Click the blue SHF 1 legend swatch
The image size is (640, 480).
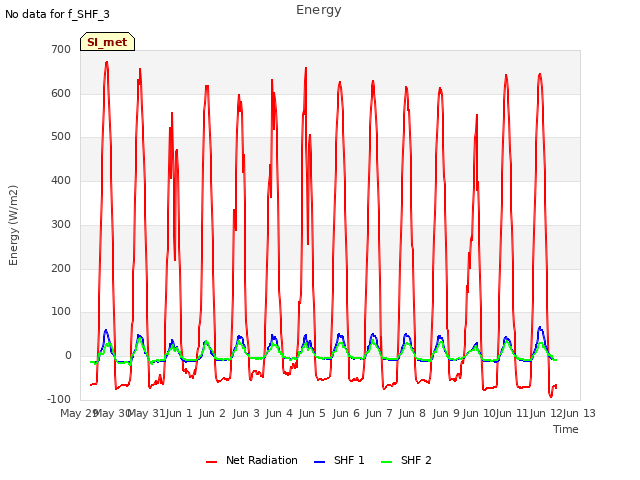coord(319,462)
